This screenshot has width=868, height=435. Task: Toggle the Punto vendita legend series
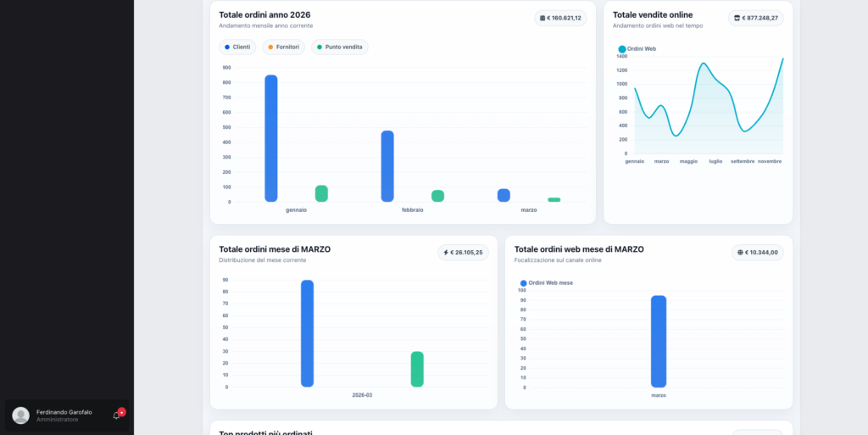coord(339,47)
